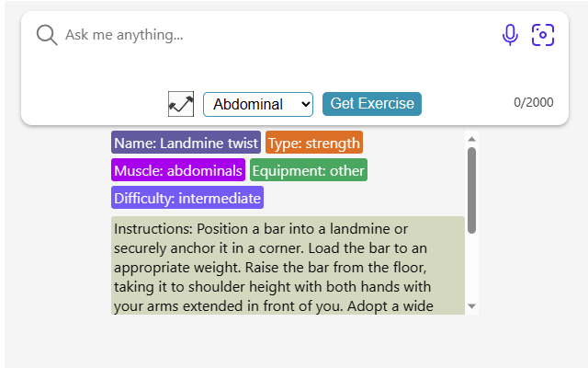Click the magnifying glass search icon
This screenshot has width=588, height=368.
tap(47, 35)
